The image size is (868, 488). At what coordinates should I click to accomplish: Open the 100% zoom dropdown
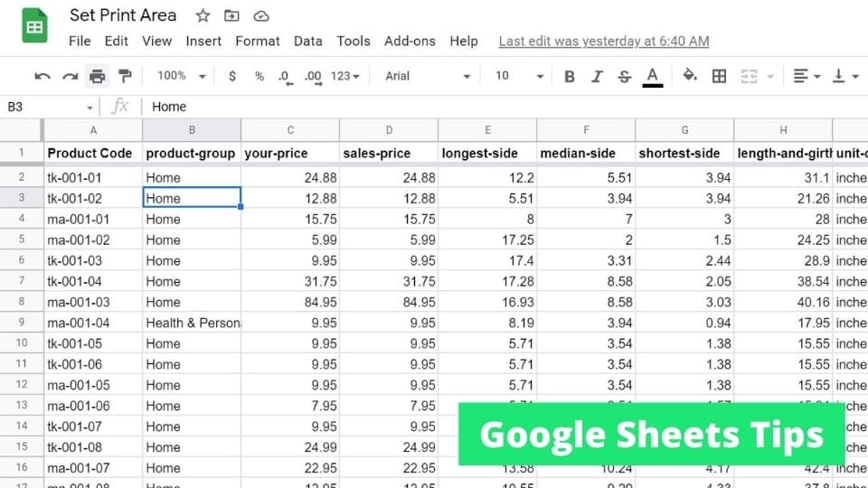[181, 76]
